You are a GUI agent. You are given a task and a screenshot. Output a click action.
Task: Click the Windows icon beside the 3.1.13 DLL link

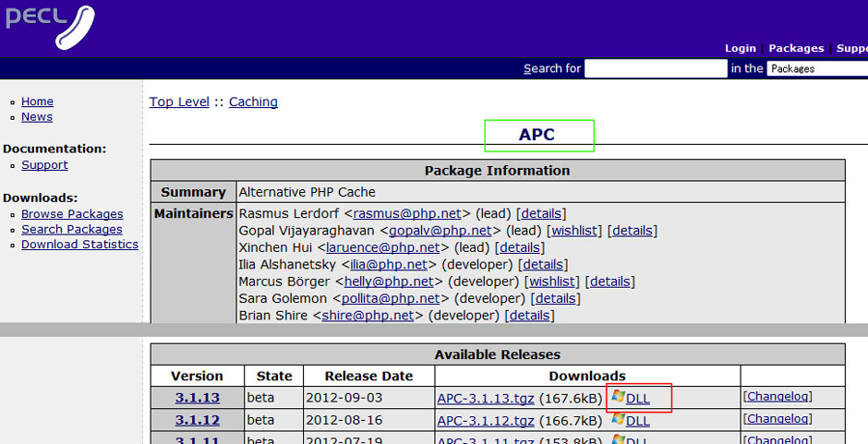point(618,396)
